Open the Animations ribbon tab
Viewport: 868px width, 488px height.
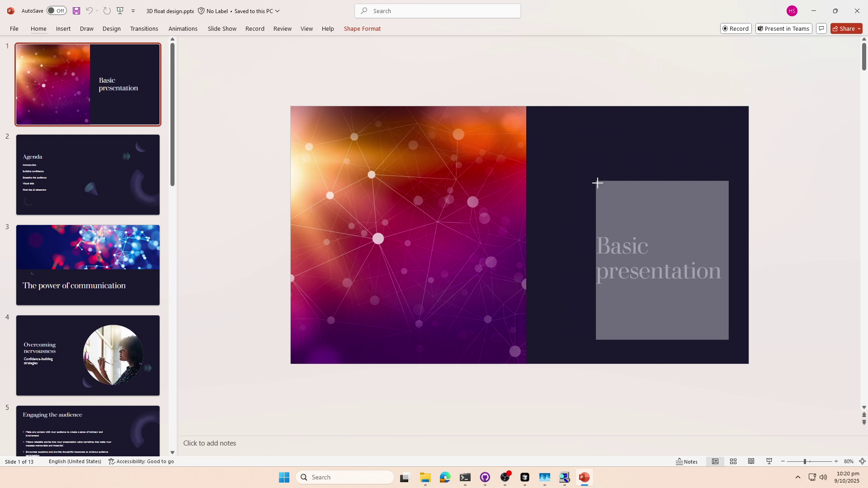click(x=183, y=28)
